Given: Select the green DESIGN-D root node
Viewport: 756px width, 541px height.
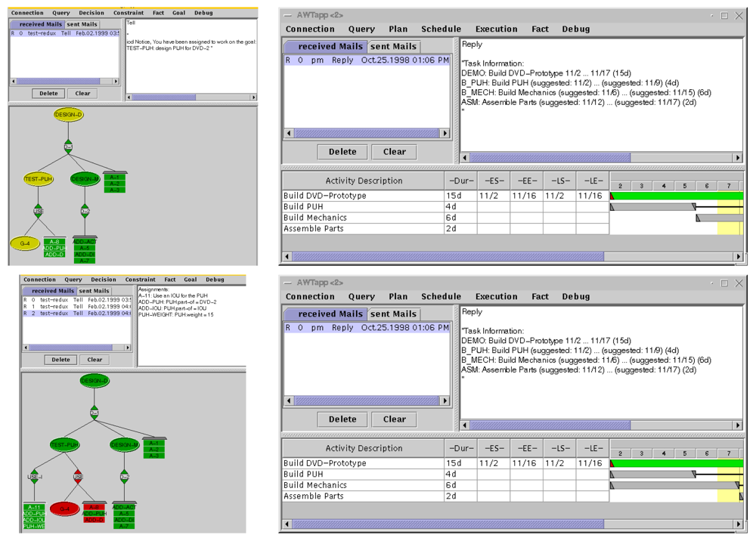Looking at the screenshot, I should (x=94, y=381).
